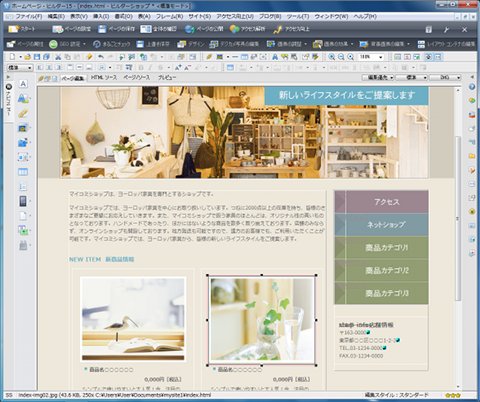
Task: Select the bird and book product image
Action: coord(133,319)
